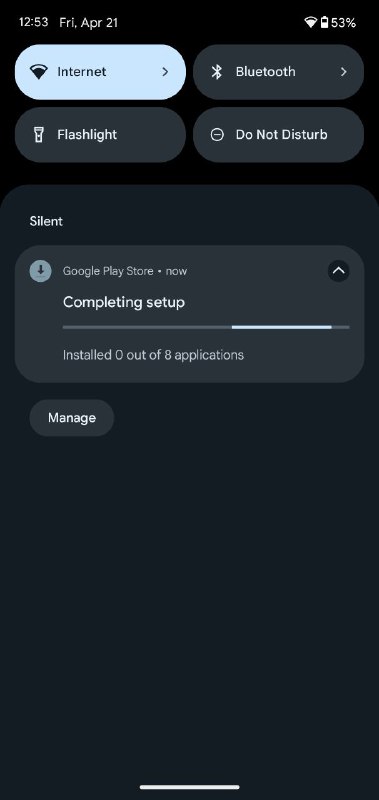Tap the Wi-Fi icon in Internet tile
The image size is (379, 800).
click(x=38, y=72)
